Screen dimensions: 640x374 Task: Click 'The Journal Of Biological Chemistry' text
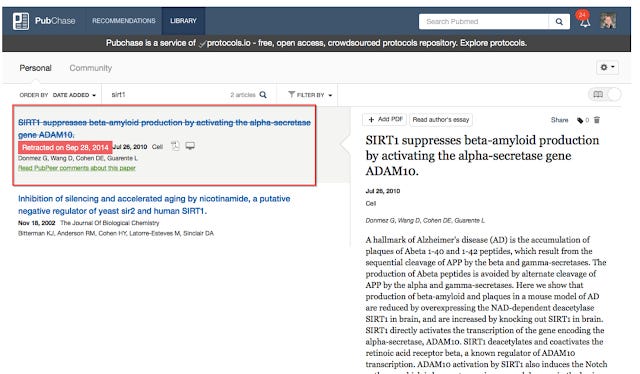point(110,223)
